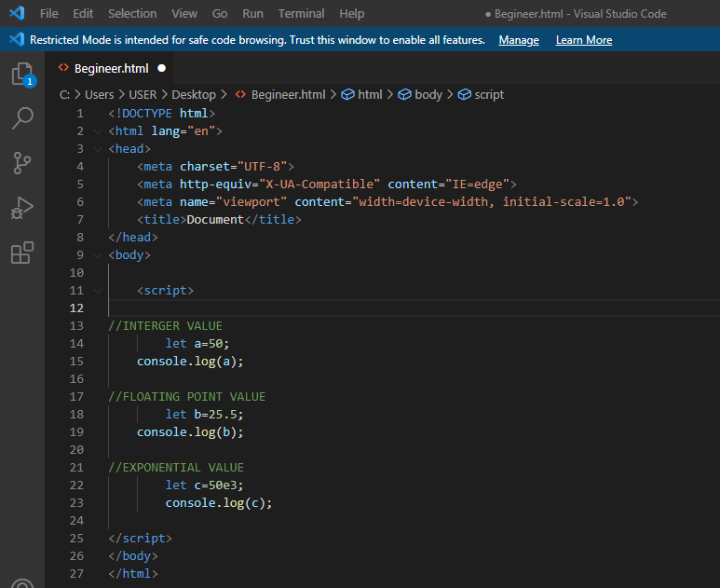This screenshot has width=720, height=588.
Task: Fold the script block at line 11
Action: [98, 291]
